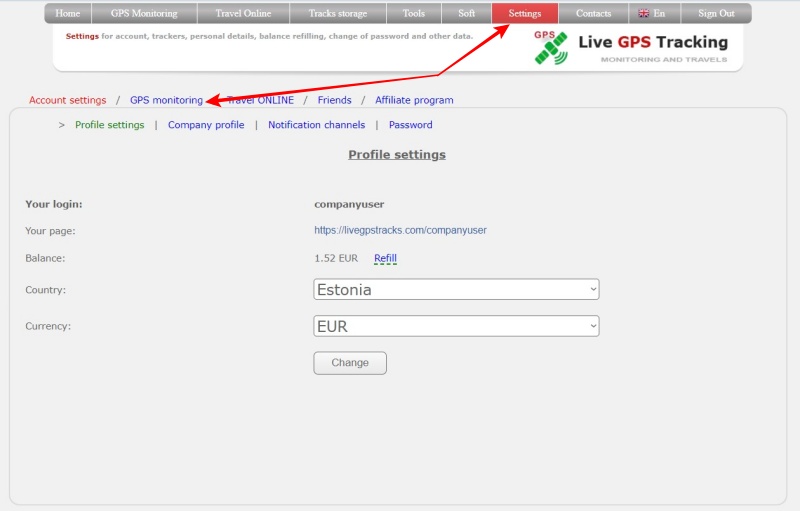
Task: Expand the Currency dropdown showing EUR
Action: point(456,326)
